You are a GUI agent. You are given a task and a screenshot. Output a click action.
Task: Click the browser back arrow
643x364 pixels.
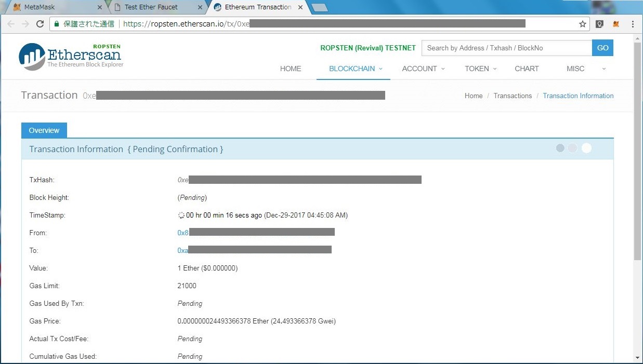(11, 24)
